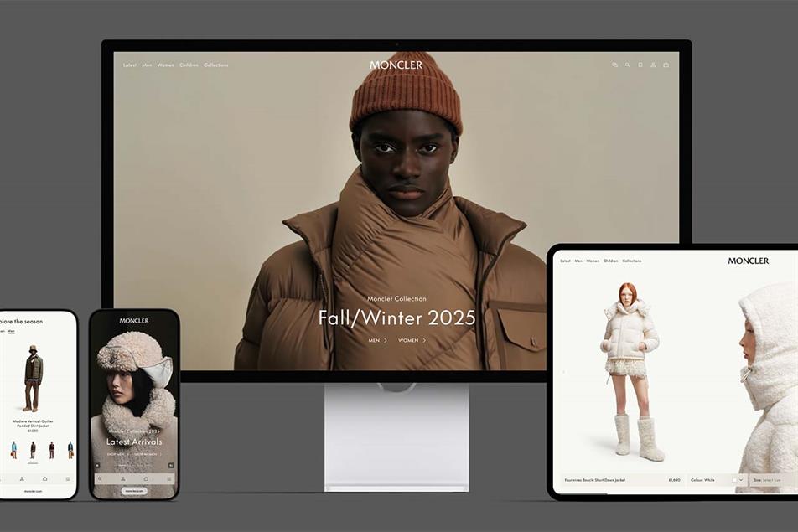Open the chat icon on the desktop monitor

[x=614, y=65]
